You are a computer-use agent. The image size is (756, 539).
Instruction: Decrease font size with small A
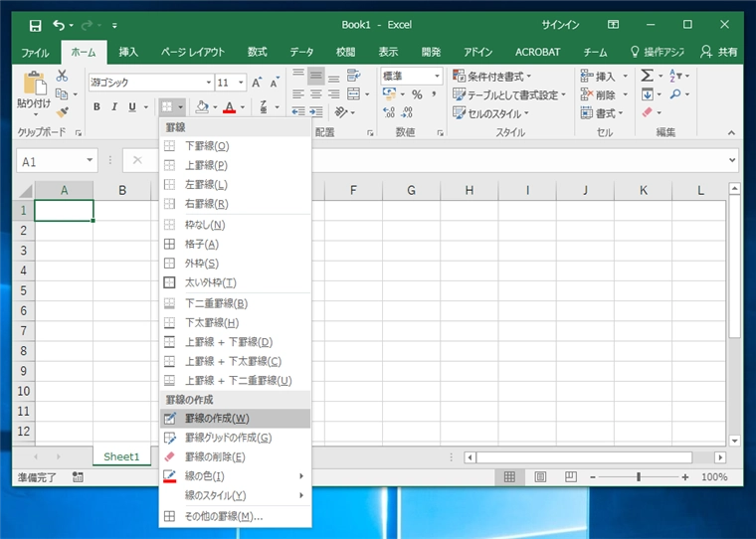pyautogui.click(x=275, y=83)
